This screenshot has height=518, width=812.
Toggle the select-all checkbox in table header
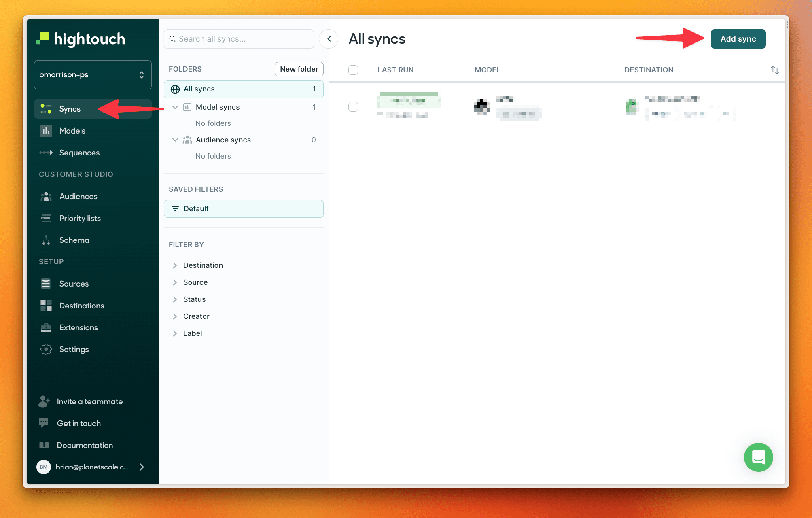pos(353,69)
